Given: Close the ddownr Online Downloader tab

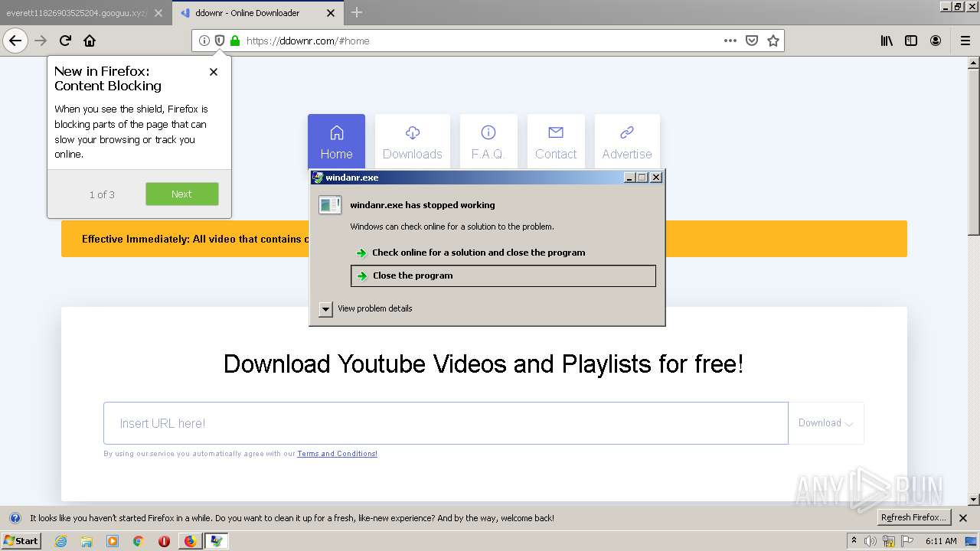Looking at the screenshot, I should [331, 13].
